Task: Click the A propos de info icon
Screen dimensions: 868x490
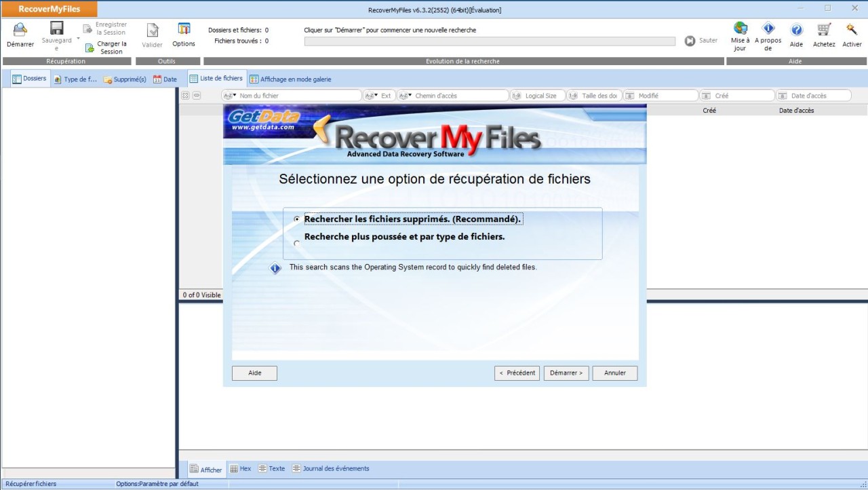Action: (x=768, y=32)
